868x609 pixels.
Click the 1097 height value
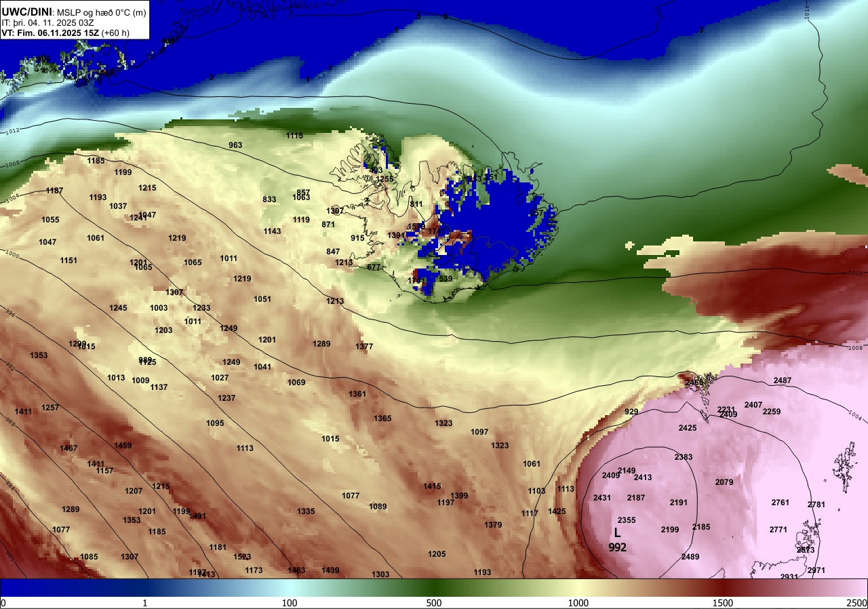point(479,432)
